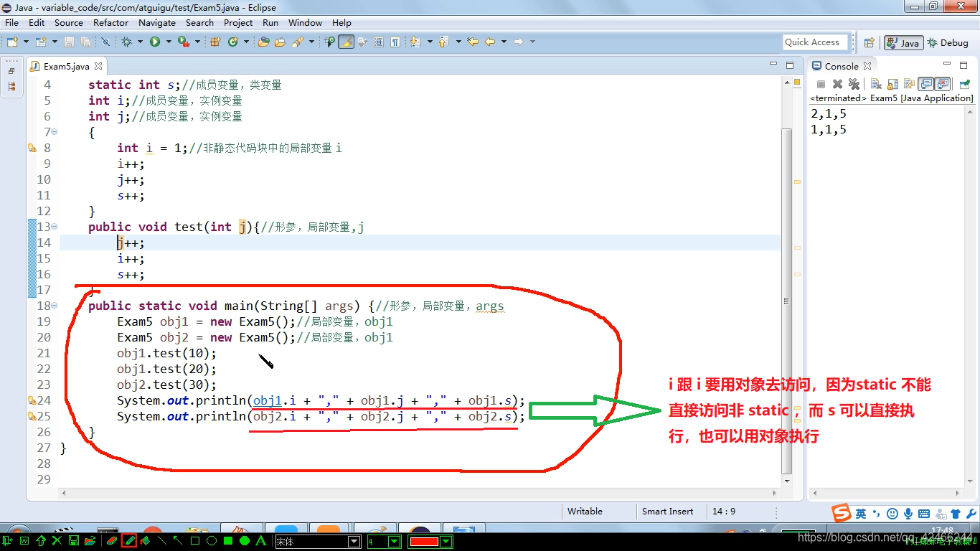The width and height of the screenshot is (980, 551).
Task: Click the red color swatch
Action: (x=424, y=542)
